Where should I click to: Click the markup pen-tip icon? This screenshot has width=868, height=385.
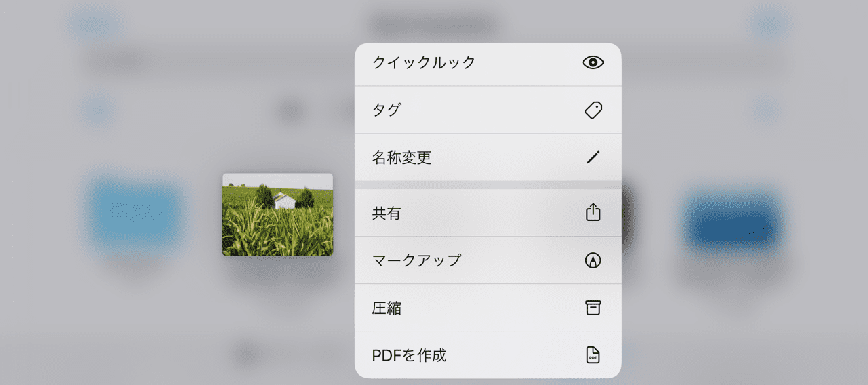593,260
